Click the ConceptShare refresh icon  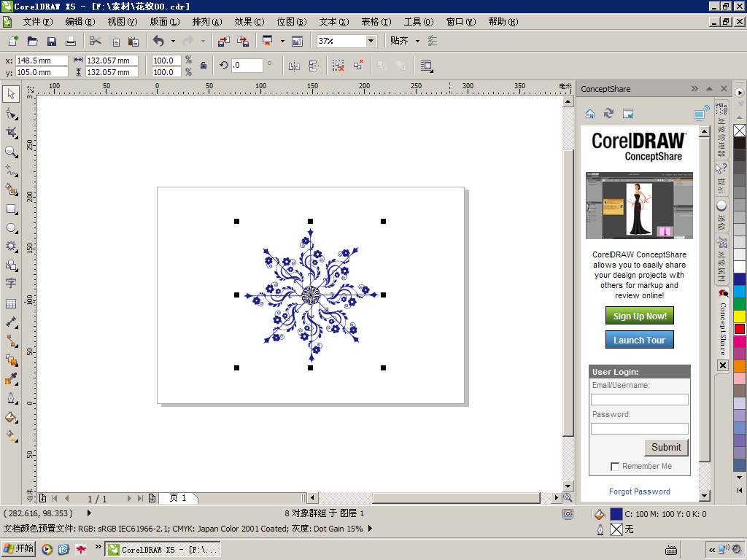pos(608,113)
